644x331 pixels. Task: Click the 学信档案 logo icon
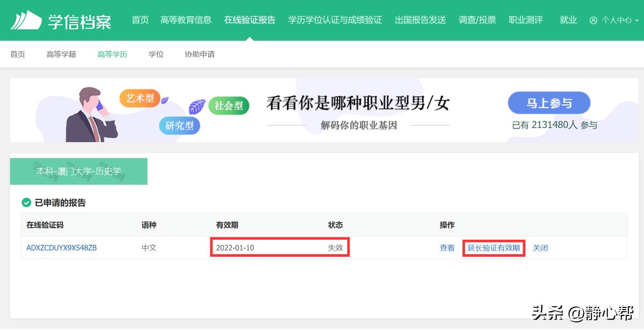(26, 20)
